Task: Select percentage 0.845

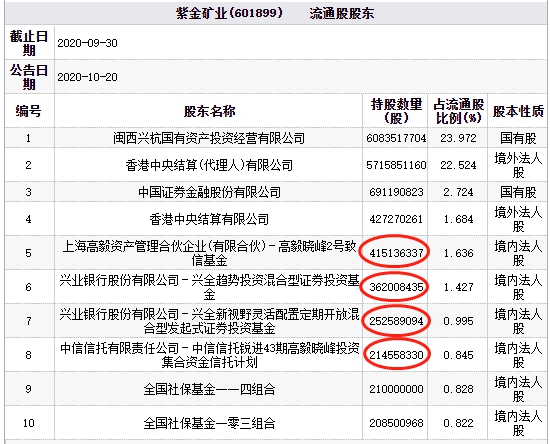Action: [458, 355]
